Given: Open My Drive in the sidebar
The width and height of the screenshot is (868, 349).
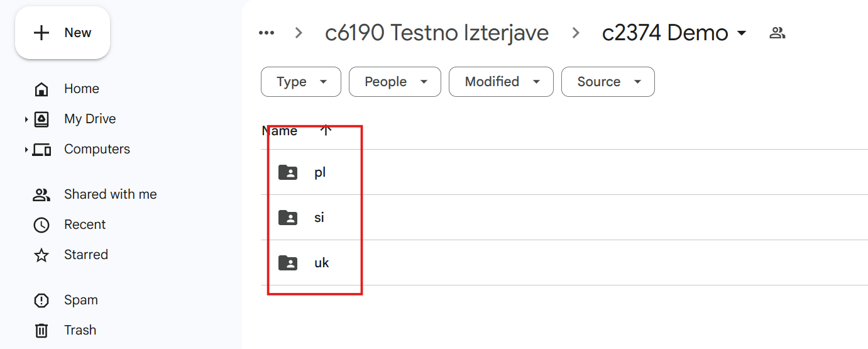Looking at the screenshot, I should [90, 119].
